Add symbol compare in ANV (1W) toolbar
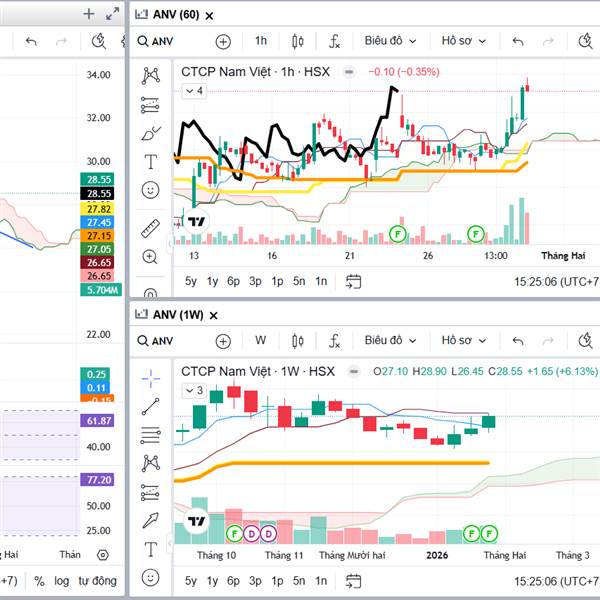 [x=223, y=341]
